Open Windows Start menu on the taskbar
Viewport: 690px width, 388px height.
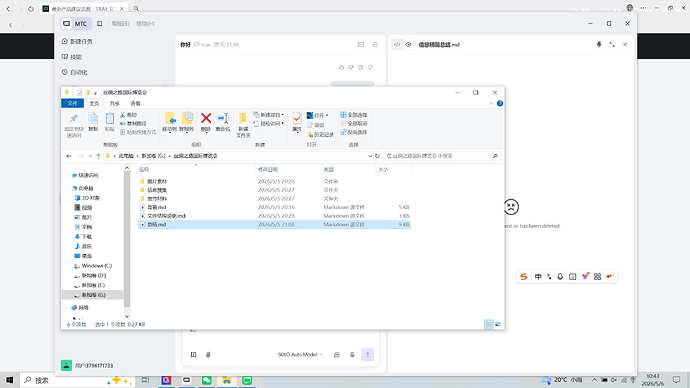coord(9,380)
